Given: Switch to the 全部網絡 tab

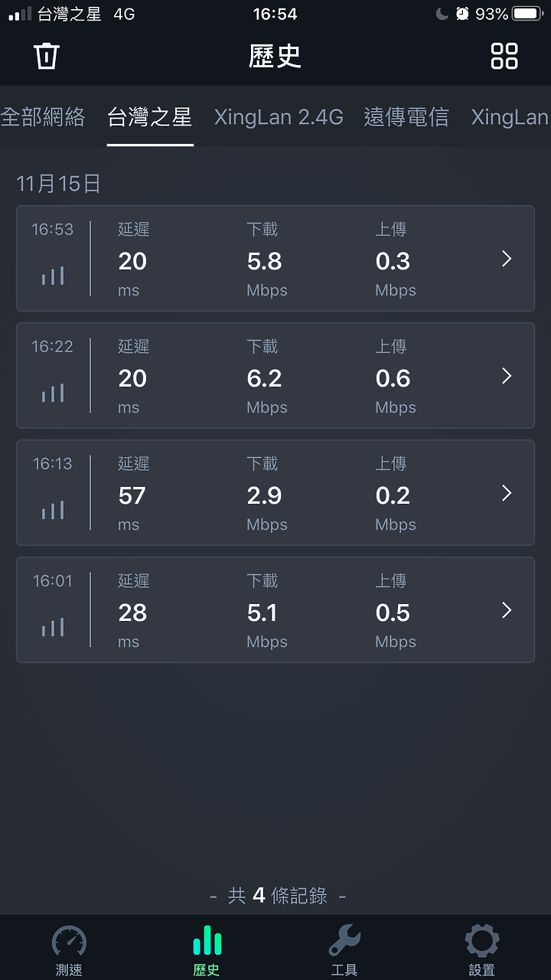Looking at the screenshot, I should point(43,117).
